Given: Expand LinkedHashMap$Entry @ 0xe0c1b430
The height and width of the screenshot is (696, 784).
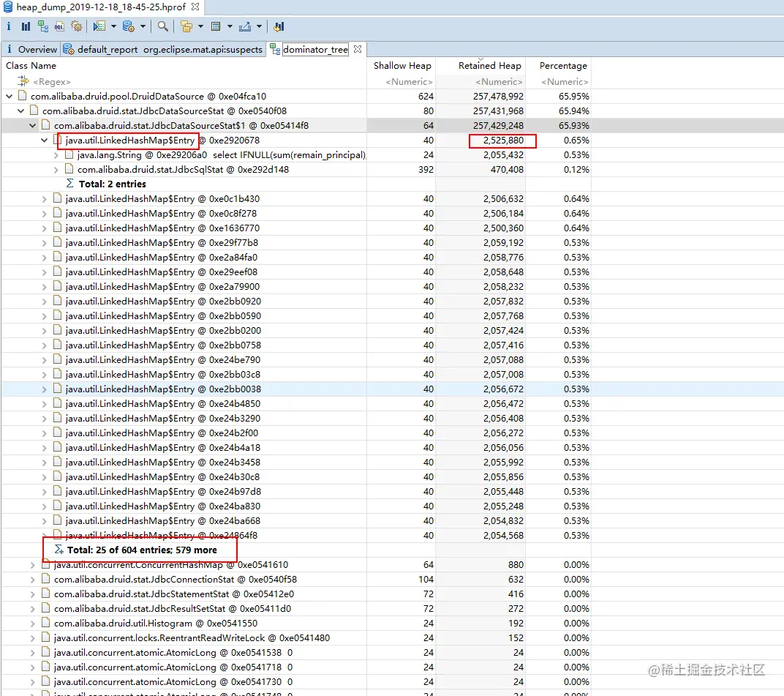Looking at the screenshot, I should pyautogui.click(x=44, y=199).
